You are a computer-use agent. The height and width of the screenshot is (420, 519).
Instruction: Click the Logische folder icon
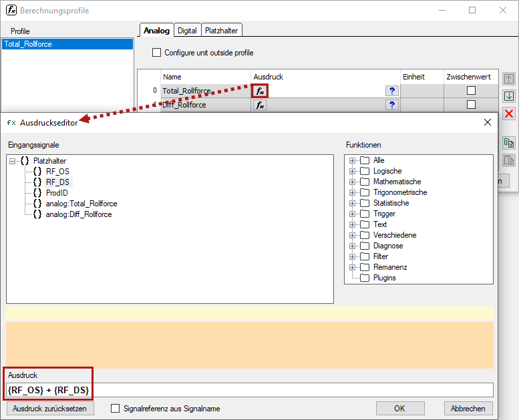(365, 171)
